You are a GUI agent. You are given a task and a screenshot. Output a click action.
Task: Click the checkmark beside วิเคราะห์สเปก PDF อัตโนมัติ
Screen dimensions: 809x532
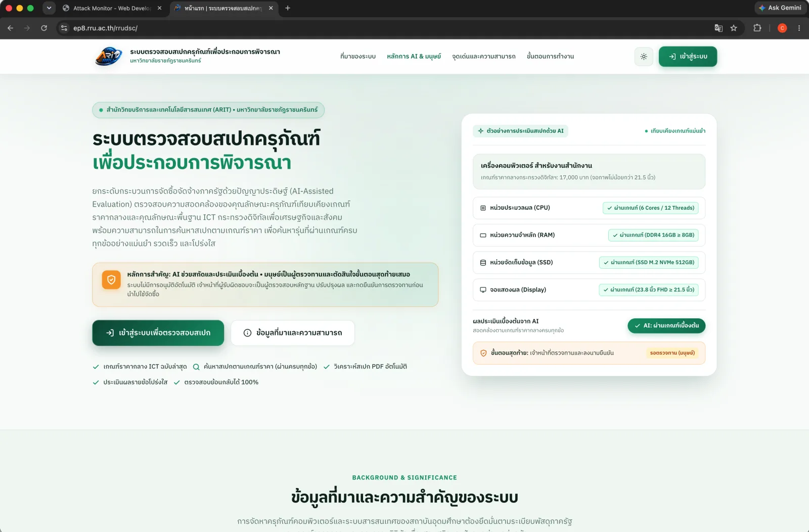327,367
